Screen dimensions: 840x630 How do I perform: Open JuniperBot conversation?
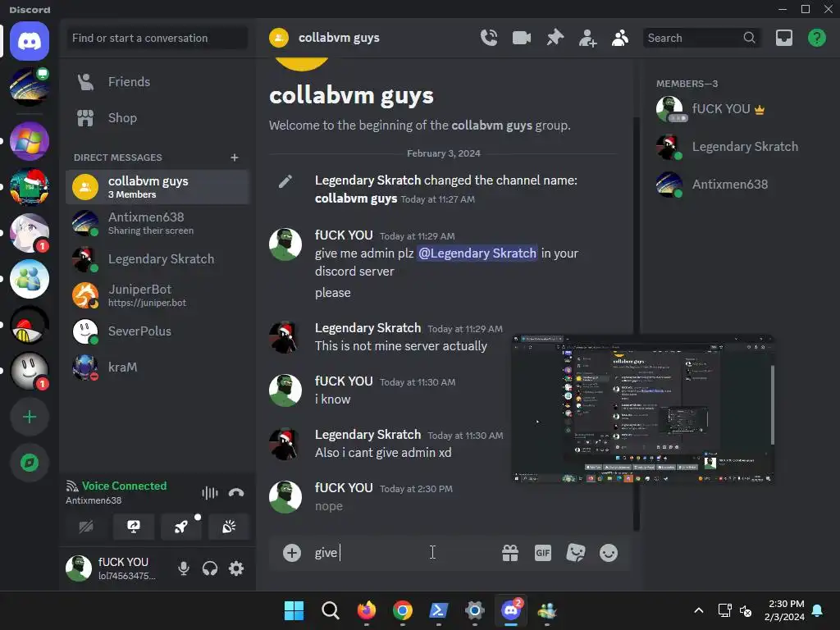tap(157, 295)
